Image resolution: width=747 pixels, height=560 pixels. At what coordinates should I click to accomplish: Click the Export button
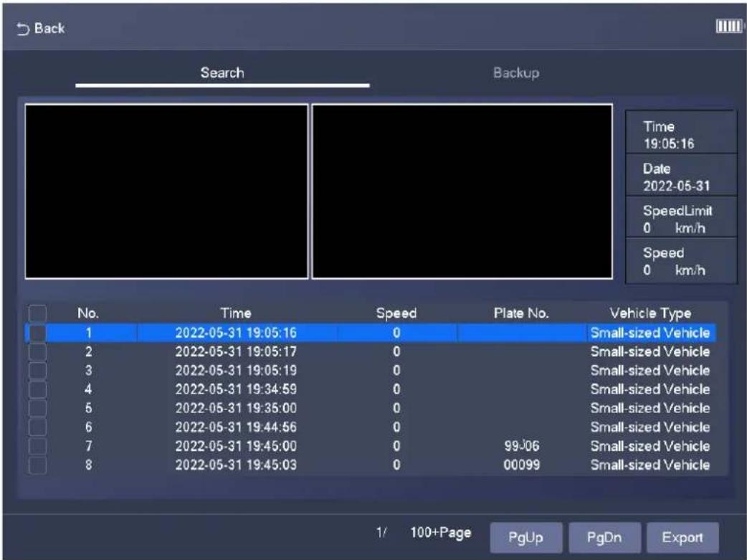pos(682,538)
